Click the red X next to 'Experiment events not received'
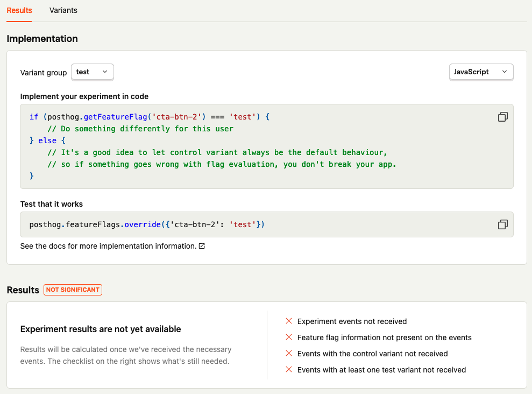 pyautogui.click(x=289, y=321)
